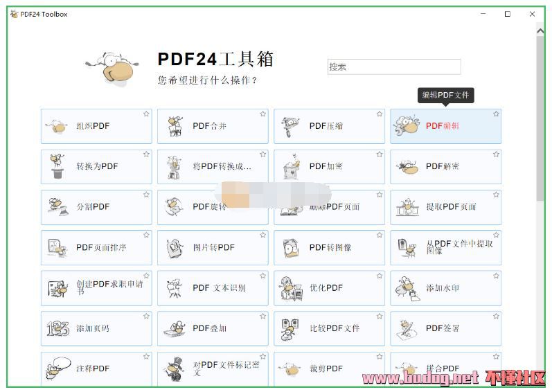The width and height of the screenshot is (552, 392).
Task: Toggle favorite star on 优化PDF
Action: point(380,276)
